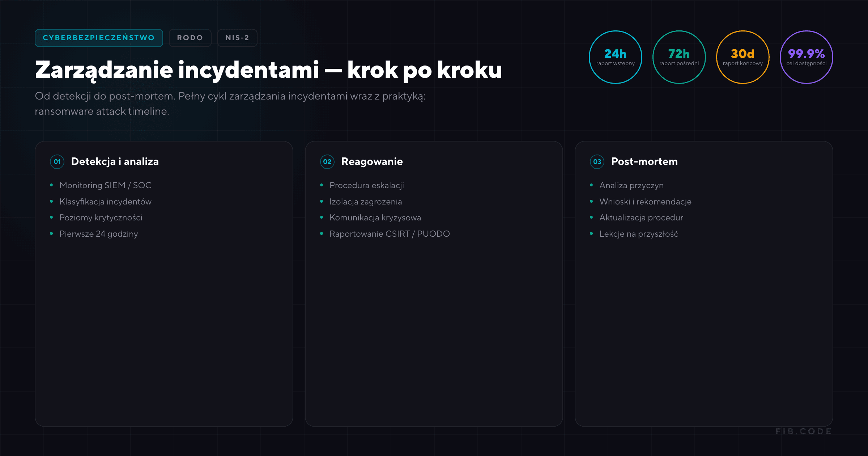Select the RODO tag

190,38
